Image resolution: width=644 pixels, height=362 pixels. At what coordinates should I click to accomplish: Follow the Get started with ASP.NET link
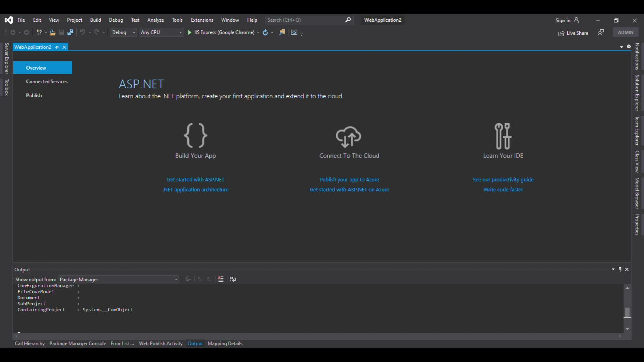coord(195,180)
